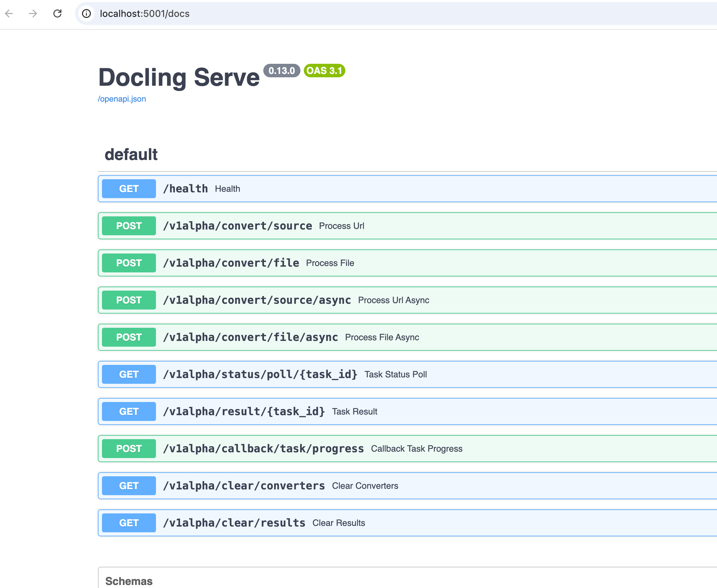Open the /openapi.json link

[x=122, y=99]
